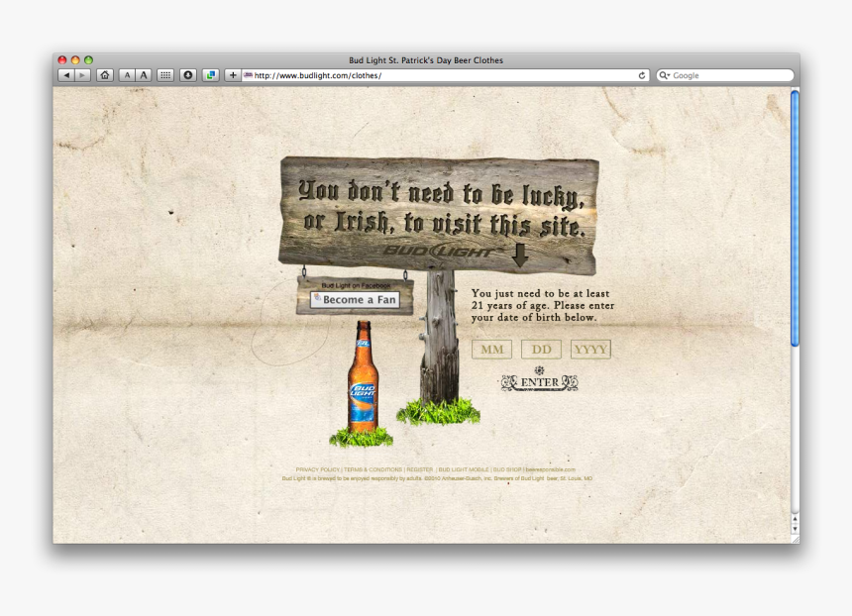Open the downloads window icon
This screenshot has height=616, width=852.
pyautogui.click(x=188, y=75)
